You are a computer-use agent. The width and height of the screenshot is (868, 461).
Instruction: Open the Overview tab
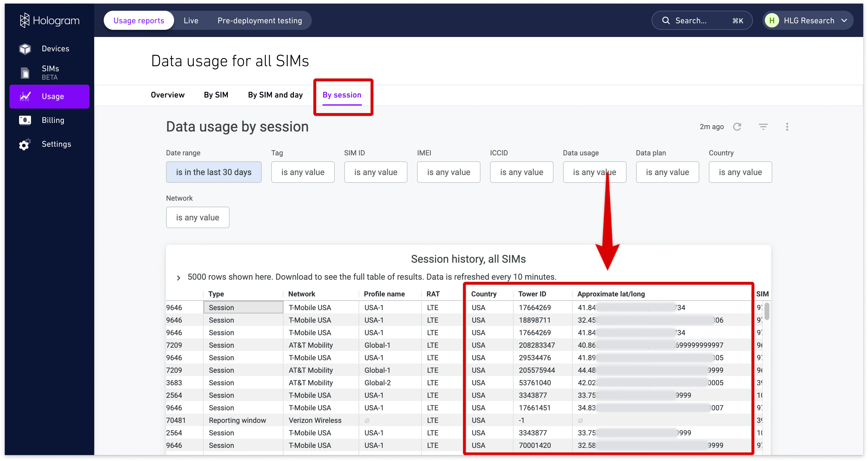[x=168, y=95]
